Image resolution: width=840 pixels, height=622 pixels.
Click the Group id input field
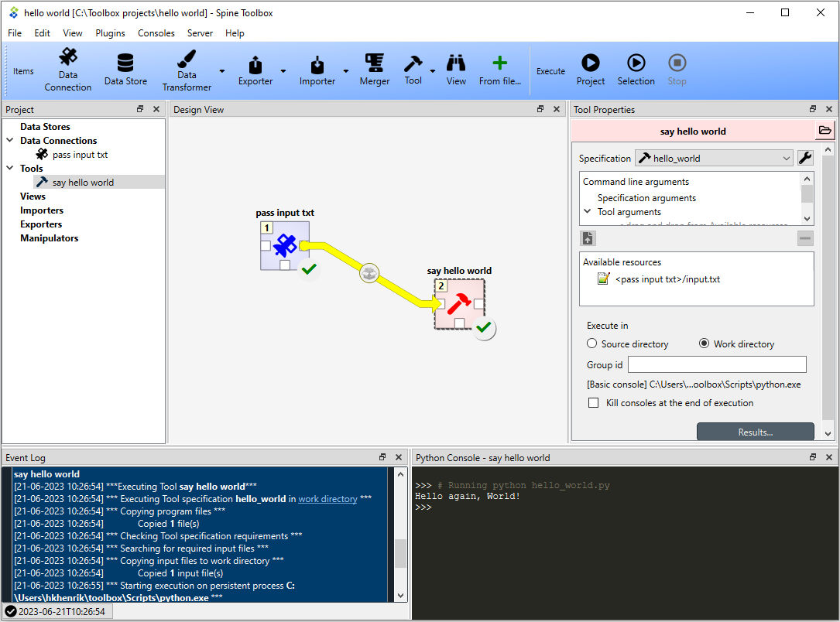(717, 364)
